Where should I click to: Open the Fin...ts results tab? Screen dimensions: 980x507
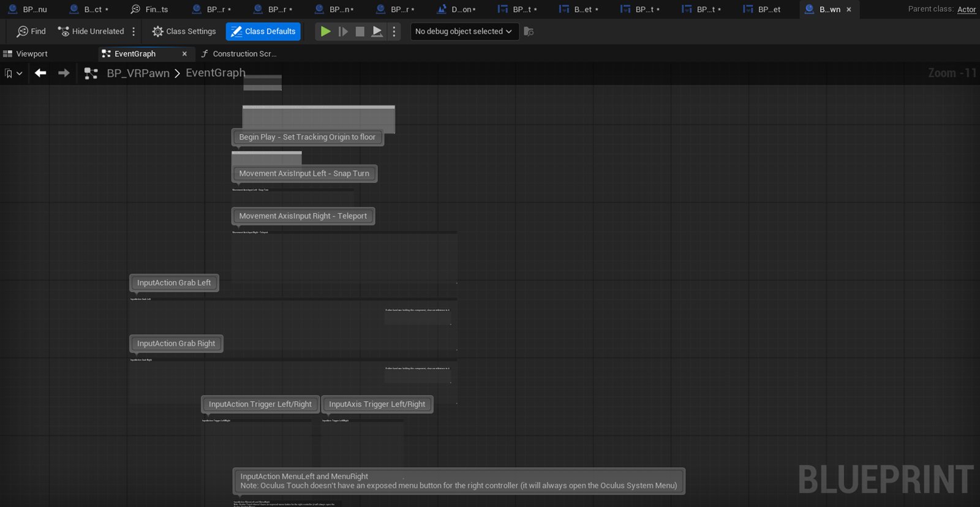tap(151, 9)
